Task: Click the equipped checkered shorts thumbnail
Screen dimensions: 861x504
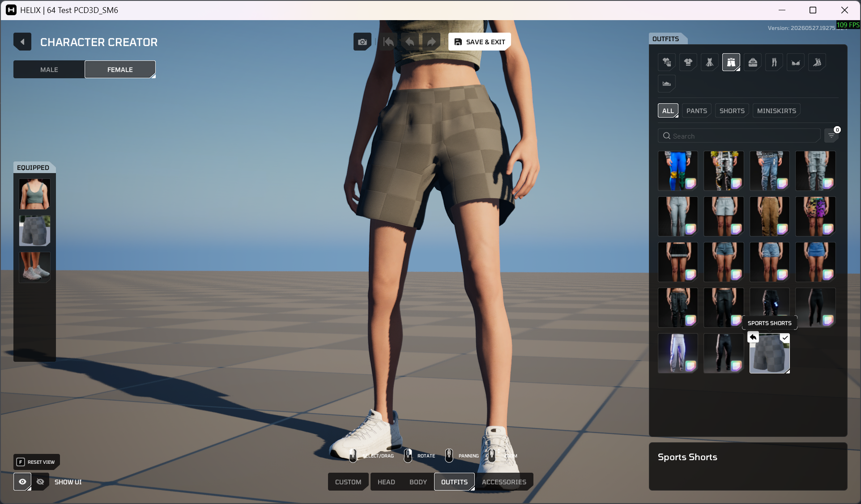Action: pyautogui.click(x=35, y=231)
